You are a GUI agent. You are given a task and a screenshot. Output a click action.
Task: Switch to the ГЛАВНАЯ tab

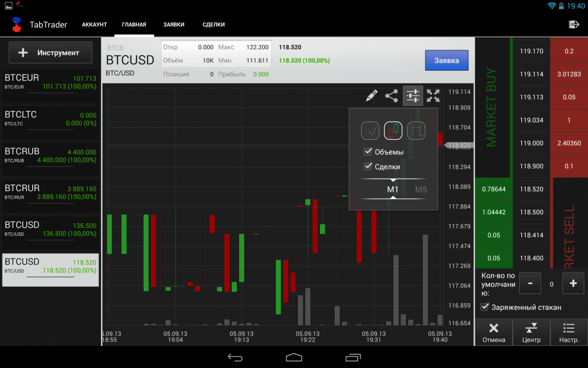tap(134, 25)
